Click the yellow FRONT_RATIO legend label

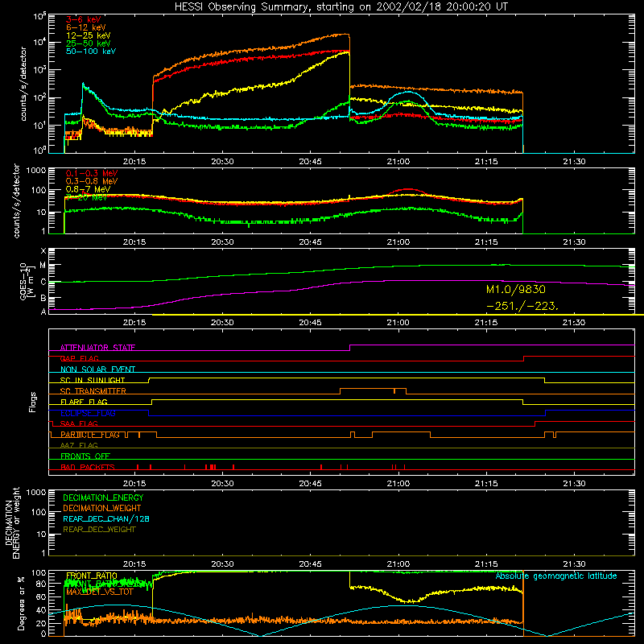pos(92,576)
